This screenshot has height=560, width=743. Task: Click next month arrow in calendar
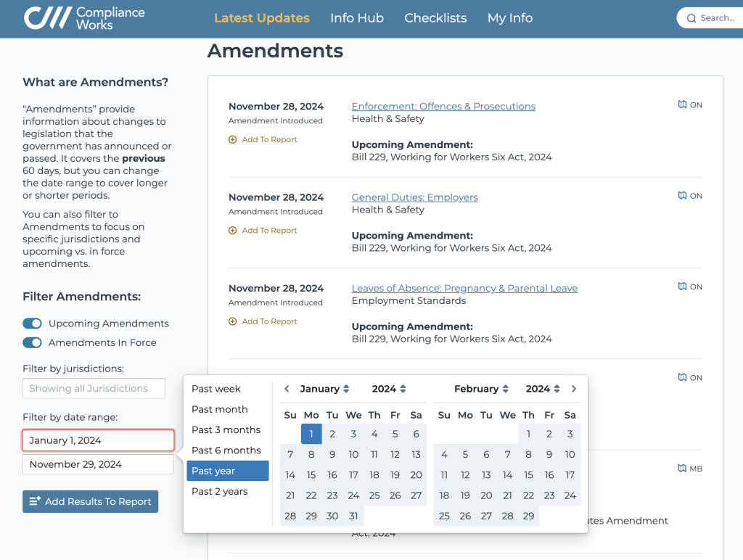574,389
